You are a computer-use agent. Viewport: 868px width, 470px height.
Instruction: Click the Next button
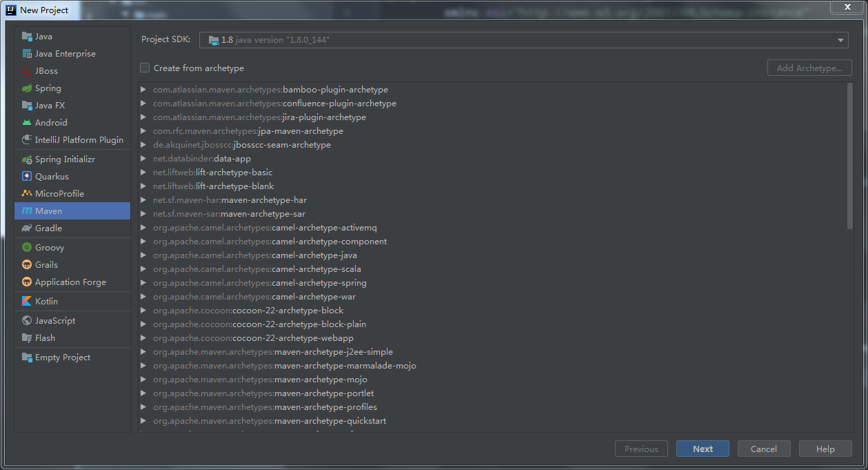pyautogui.click(x=703, y=449)
